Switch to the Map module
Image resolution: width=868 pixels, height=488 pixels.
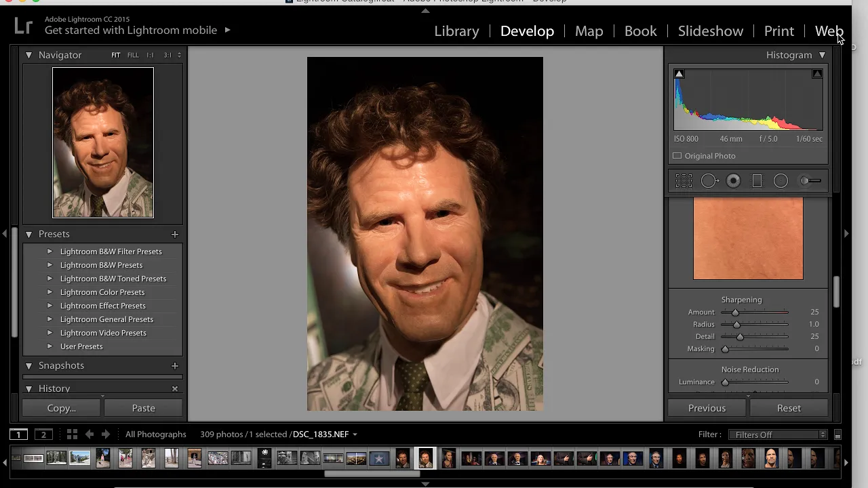pyautogui.click(x=589, y=31)
